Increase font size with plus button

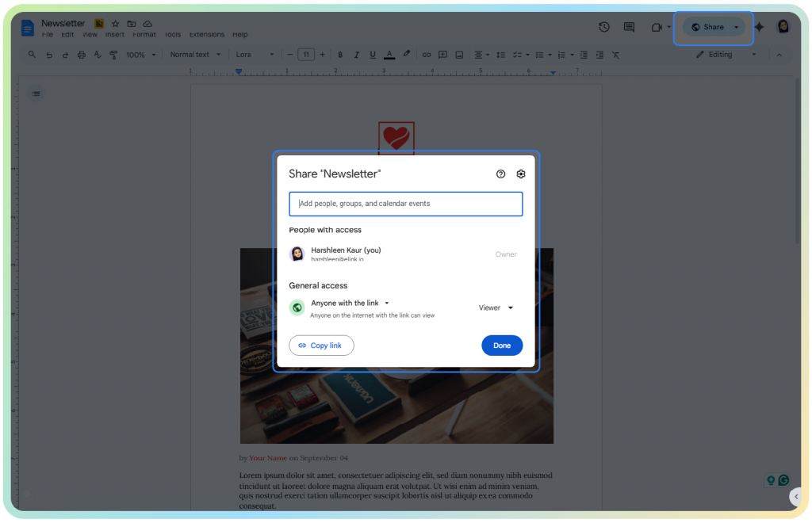pyautogui.click(x=322, y=55)
